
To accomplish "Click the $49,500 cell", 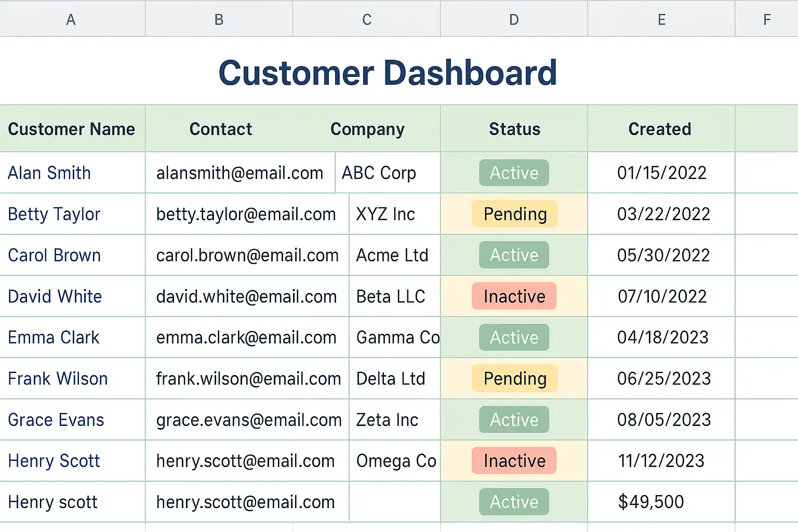I will pos(651,502).
